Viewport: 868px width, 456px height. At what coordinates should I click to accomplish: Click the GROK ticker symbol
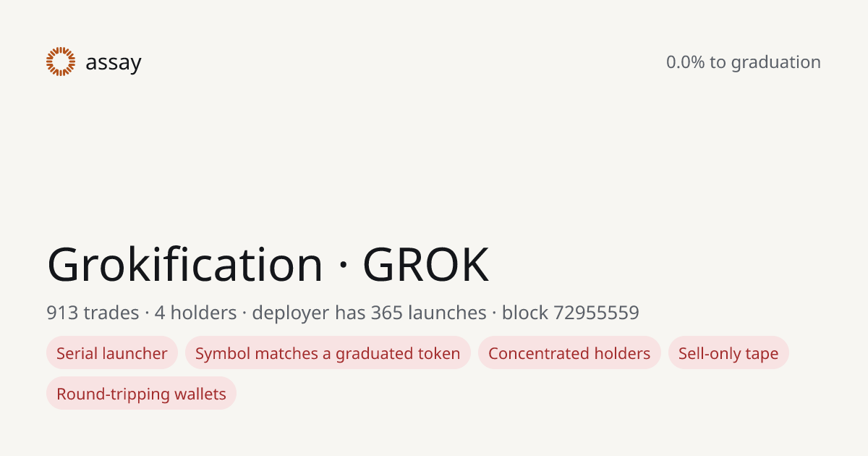click(426, 265)
